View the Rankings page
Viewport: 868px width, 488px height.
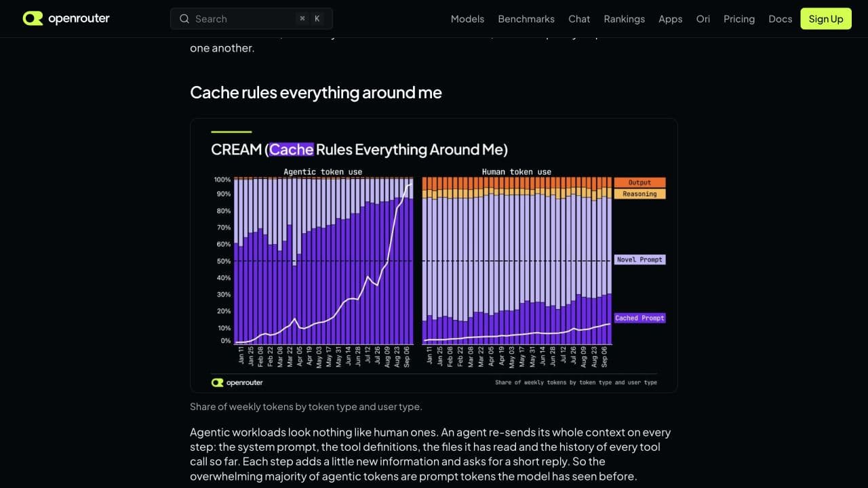coord(625,19)
